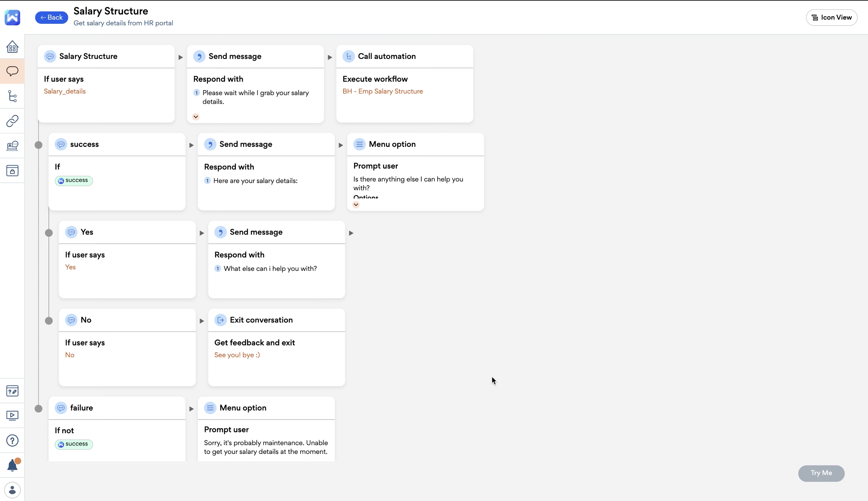Click the Back button
The height and width of the screenshot is (501, 868).
point(52,17)
